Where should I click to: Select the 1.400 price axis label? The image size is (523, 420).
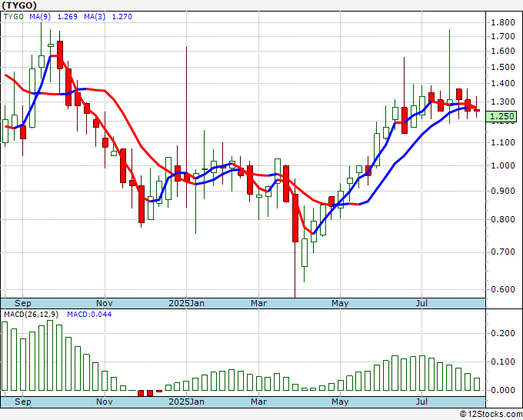[503, 83]
